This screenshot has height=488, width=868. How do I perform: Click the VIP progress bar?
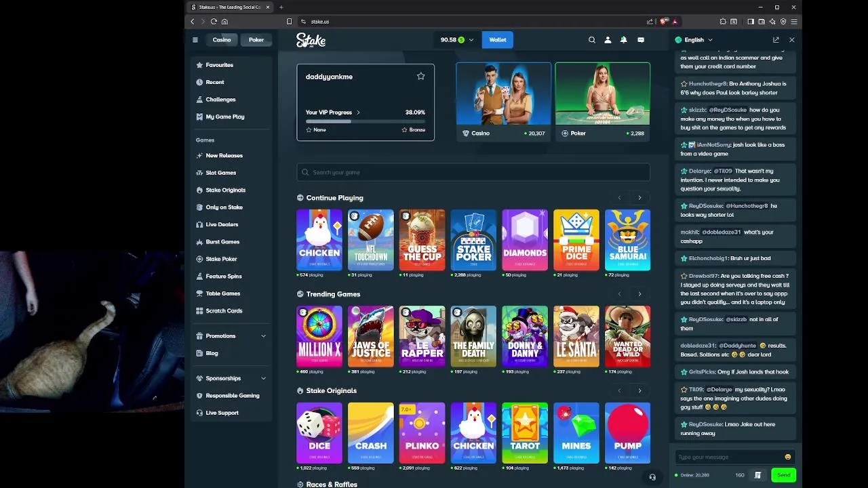pos(366,121)
